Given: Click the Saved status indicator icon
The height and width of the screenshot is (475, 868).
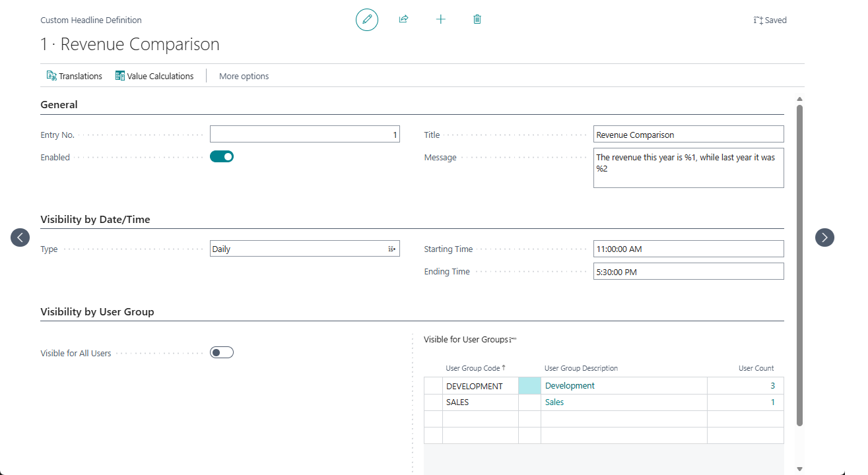Looking at the screenshot, I should [x=758, y=20].
